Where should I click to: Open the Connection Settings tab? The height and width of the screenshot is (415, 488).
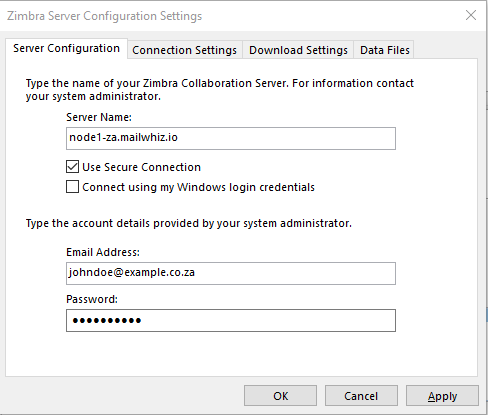[185, 50]
